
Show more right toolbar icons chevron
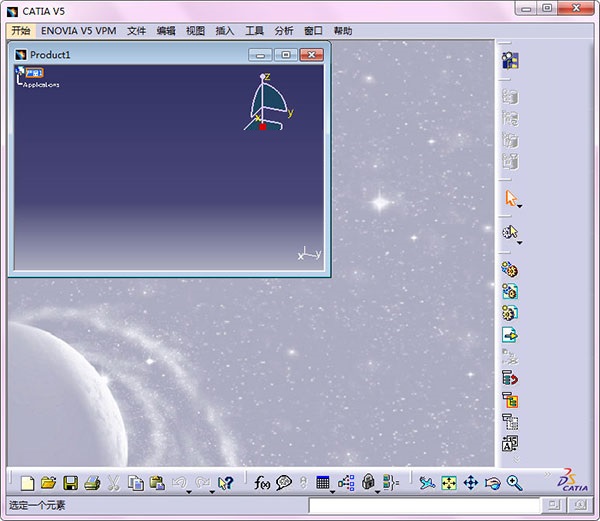point(516,459)
